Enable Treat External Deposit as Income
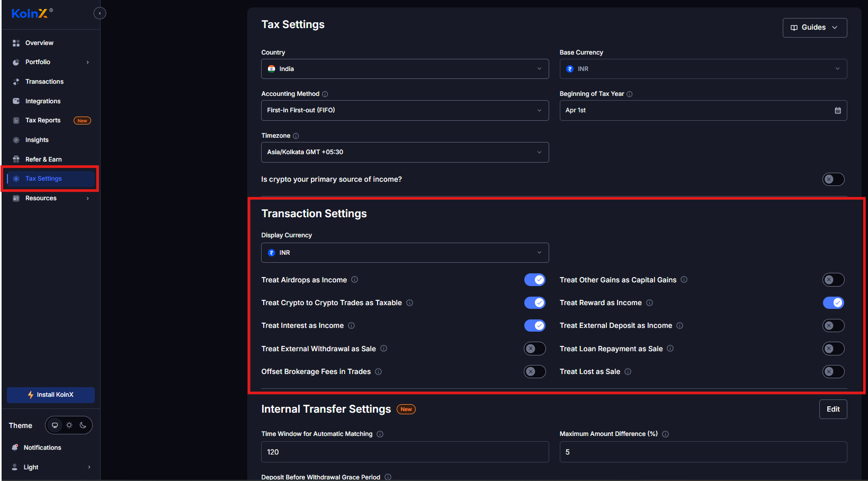Viewport: 868px width, 481px height. [834, 326]
